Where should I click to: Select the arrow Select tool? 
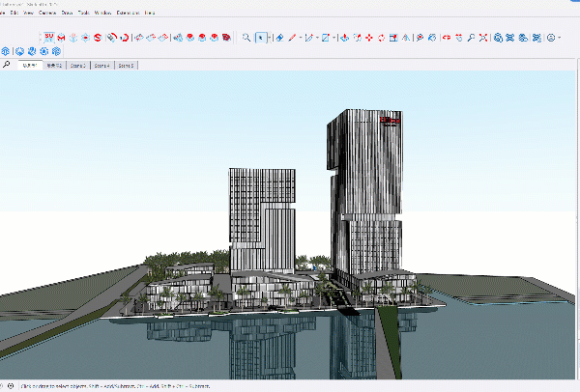pyautogui.click(x=261, y=38)
